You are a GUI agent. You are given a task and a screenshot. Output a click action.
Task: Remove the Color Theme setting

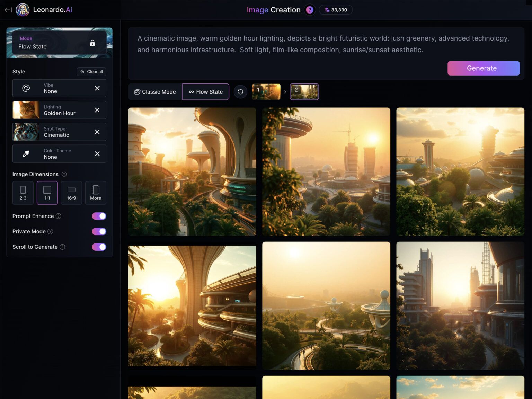[x=97, y=154]
